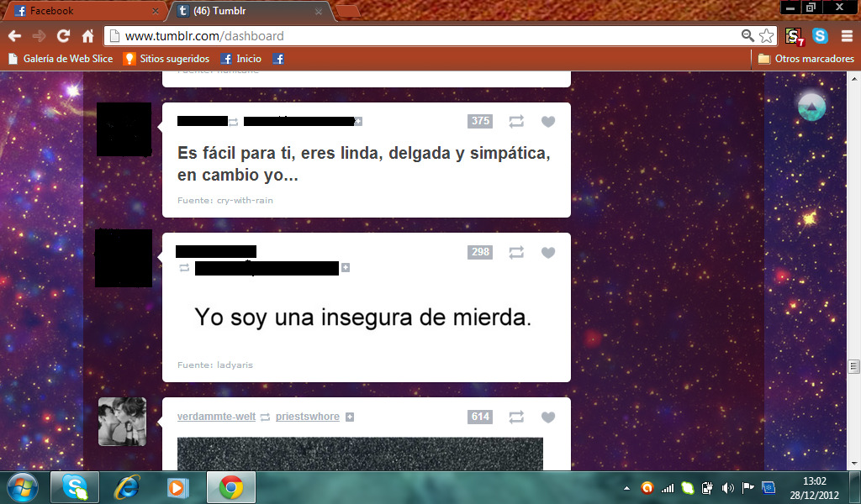
Task: Reblog the post with 375 notes
Action: [516, 121]
